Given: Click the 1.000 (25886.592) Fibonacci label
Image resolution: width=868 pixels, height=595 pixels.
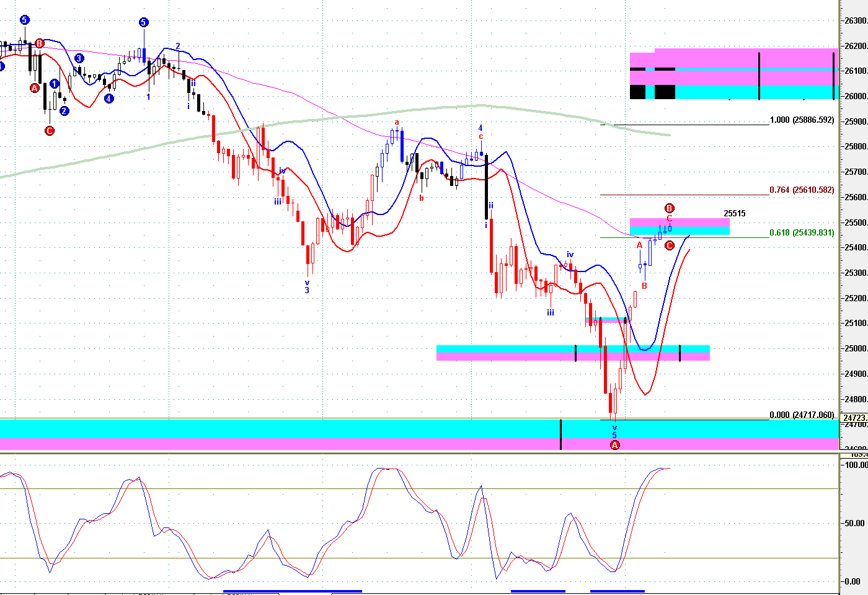Looking at the screenshot, I should pos(802,120).
